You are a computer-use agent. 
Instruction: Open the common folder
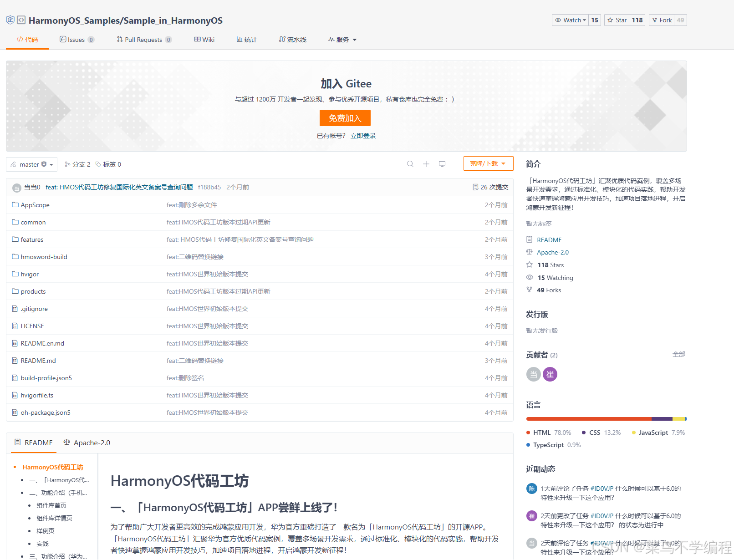[33, 222]
